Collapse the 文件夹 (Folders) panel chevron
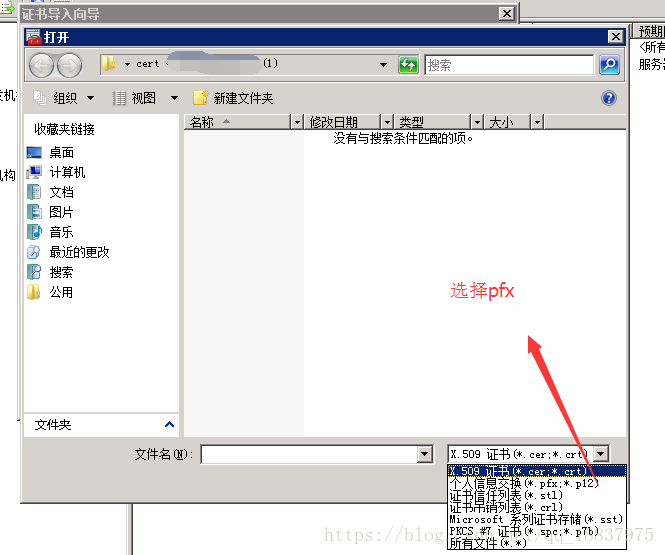The image size is (665, 555). [169, 425]
